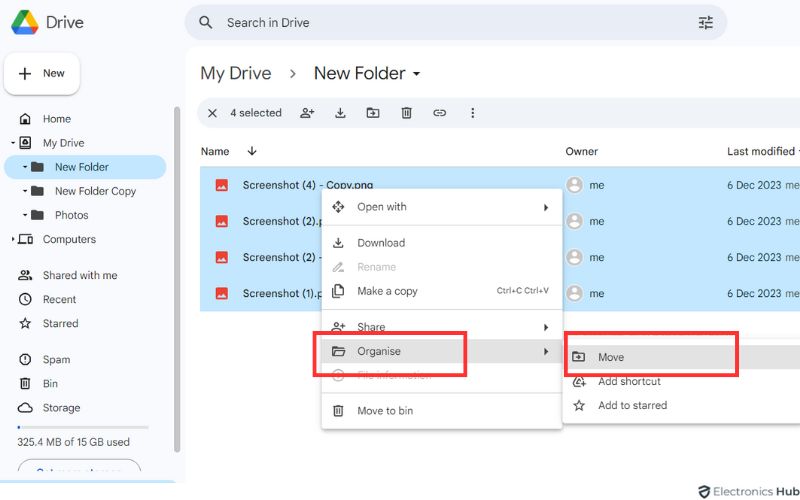Choose Move to bin in context menu
The width and height of the screenshot is (800, 500).
coord(442,411)
